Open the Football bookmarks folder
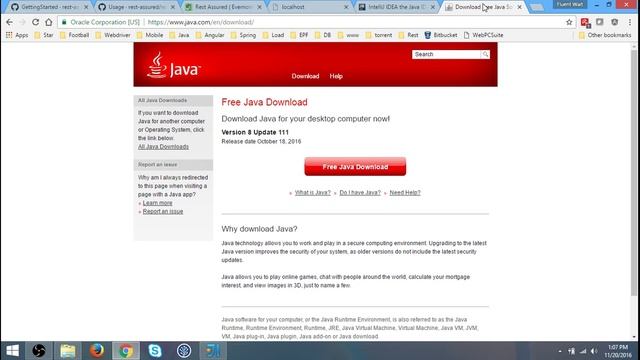640x360 pixels. point(74,35)
